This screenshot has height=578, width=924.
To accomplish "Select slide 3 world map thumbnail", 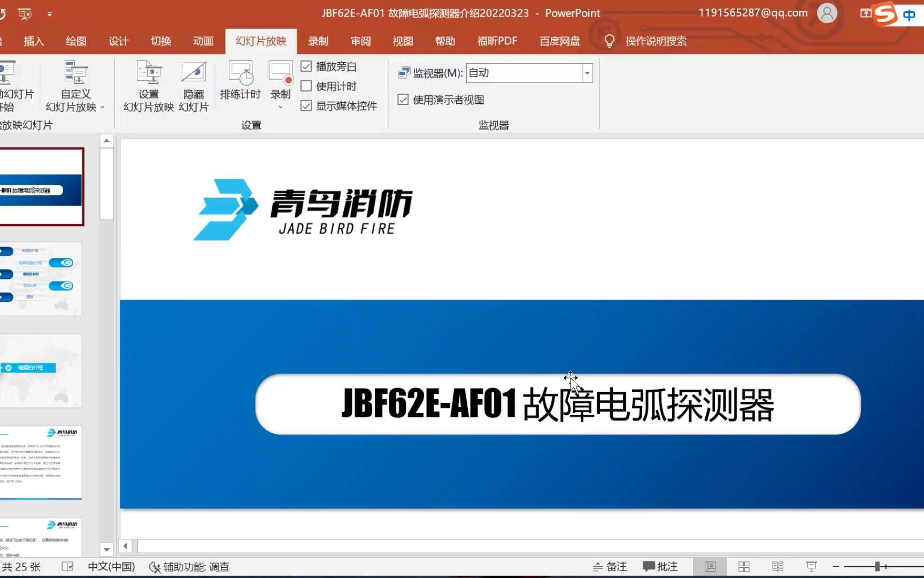I will pyautogui.click(x=41, y=370).
